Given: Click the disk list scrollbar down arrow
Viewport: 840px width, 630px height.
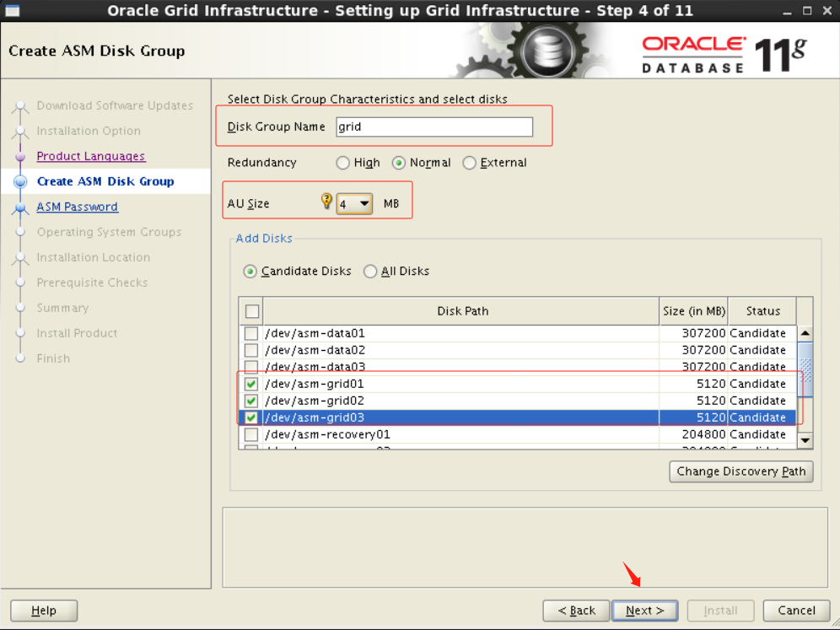Looking at the screenshot, I should pyautogui.click(x=805, y=440).
